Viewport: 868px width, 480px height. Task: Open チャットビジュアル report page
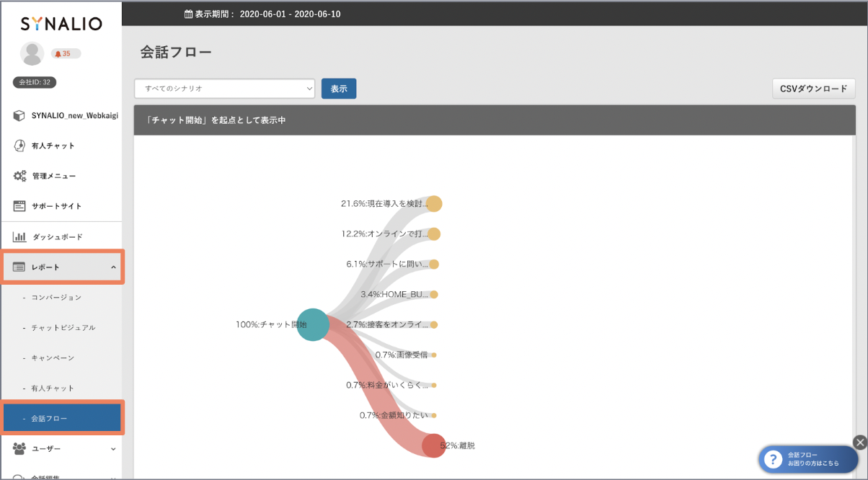coord(63,327)
